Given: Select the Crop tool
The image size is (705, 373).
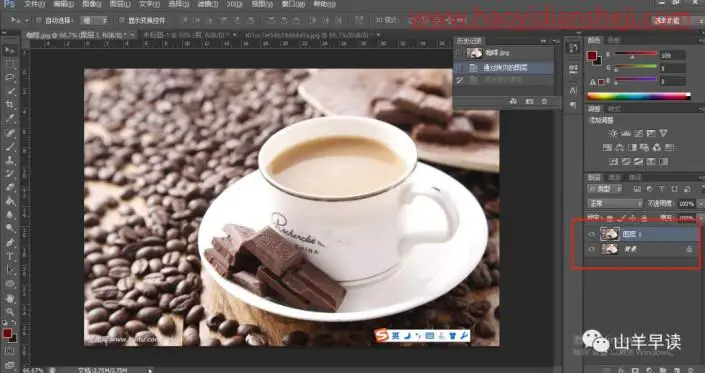Looking at the screenshot, I should tap(10, 105).
